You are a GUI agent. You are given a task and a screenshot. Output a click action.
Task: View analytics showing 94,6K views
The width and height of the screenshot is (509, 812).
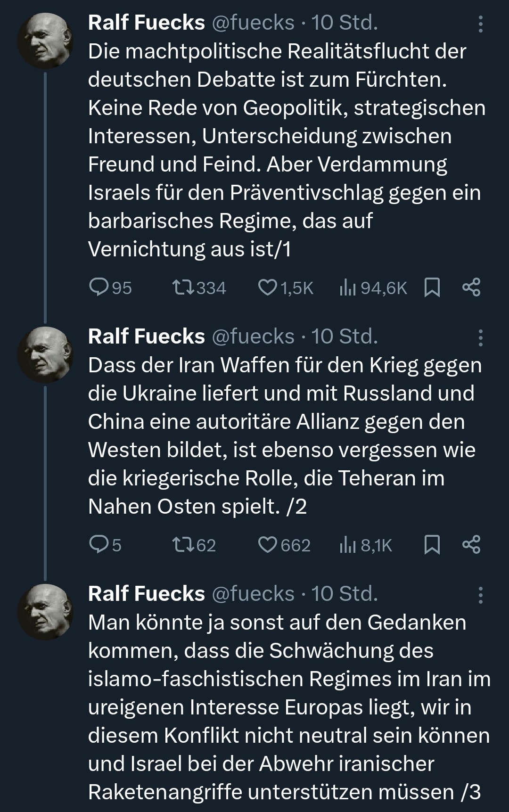coord(347,287)
